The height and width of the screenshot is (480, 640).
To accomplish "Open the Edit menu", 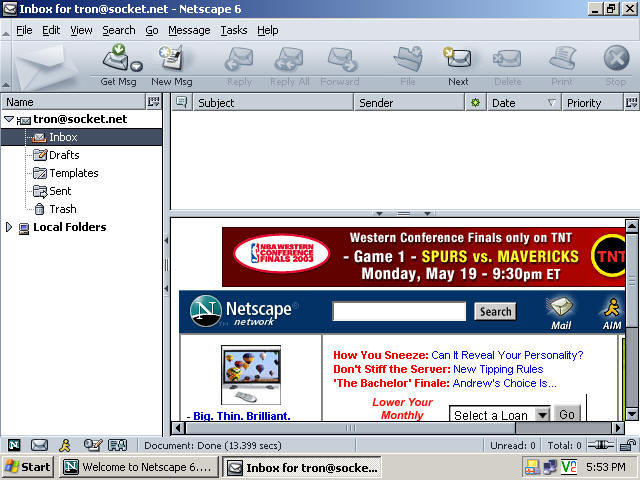I will pos(51,30).
